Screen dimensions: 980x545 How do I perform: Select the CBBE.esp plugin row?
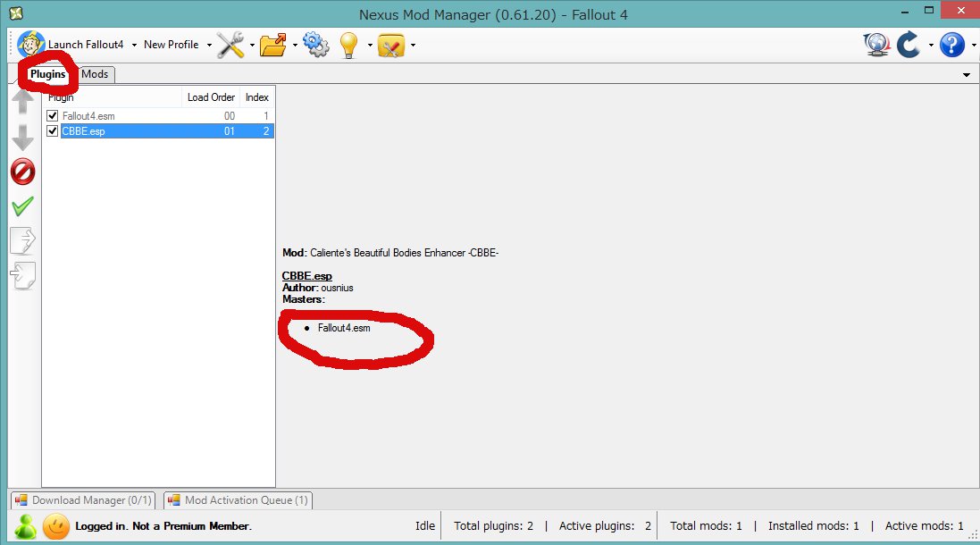pos(159,131)
